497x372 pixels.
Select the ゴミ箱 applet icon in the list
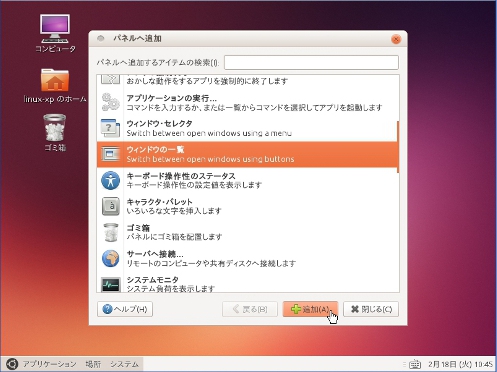(x=110, y=232)
